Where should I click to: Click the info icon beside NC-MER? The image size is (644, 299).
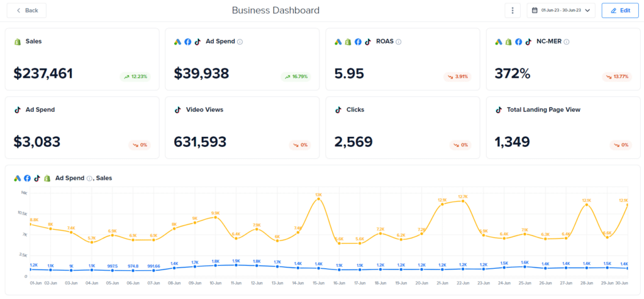tap(567, 41)
